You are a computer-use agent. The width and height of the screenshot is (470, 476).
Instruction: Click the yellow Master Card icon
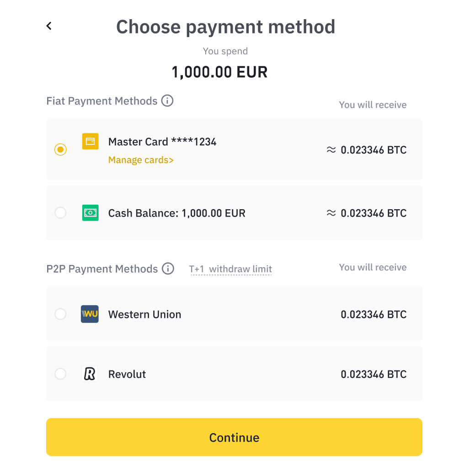[x=90, y=141]
